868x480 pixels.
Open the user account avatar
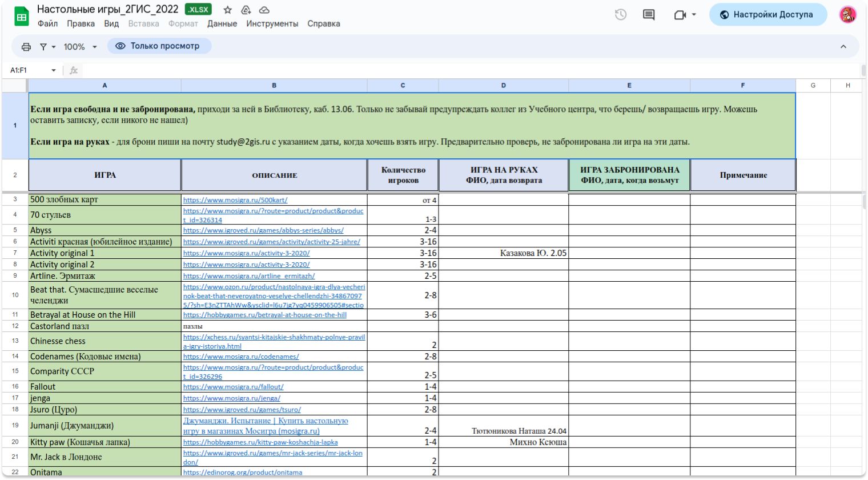(848, 15)
